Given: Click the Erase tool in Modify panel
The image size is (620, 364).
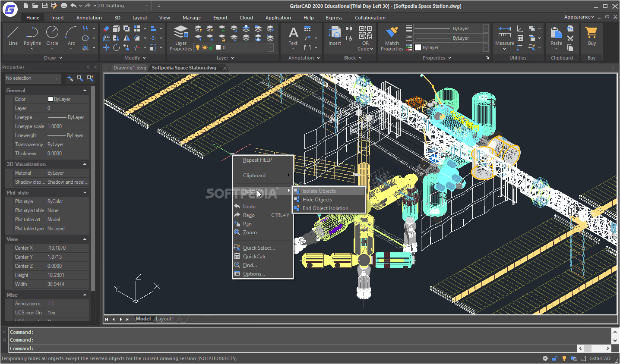Looking at the screenshot, I should point(106,28).
